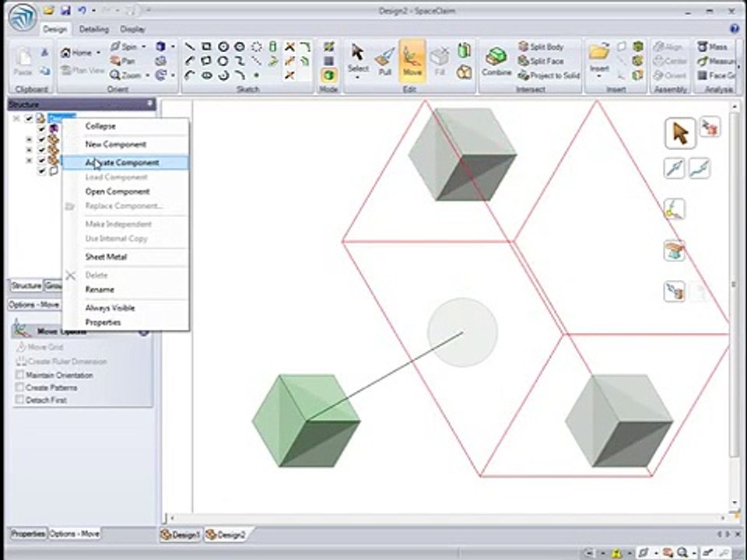Click the Undo icon in quick access
This screenshot has width=747, height=560.
82,10
